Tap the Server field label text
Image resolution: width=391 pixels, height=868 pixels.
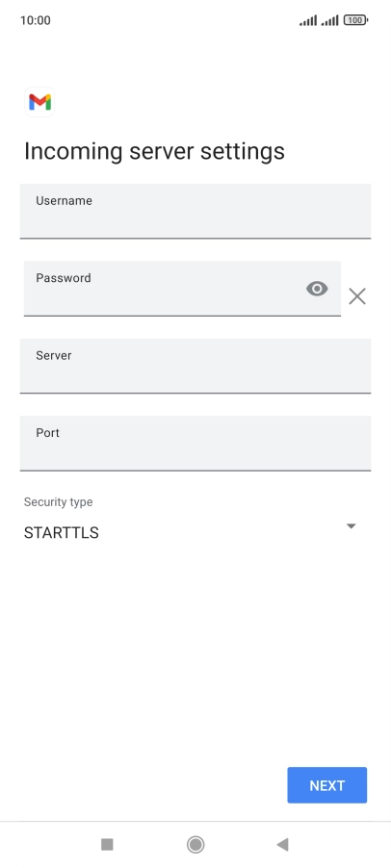coord(54,355)
